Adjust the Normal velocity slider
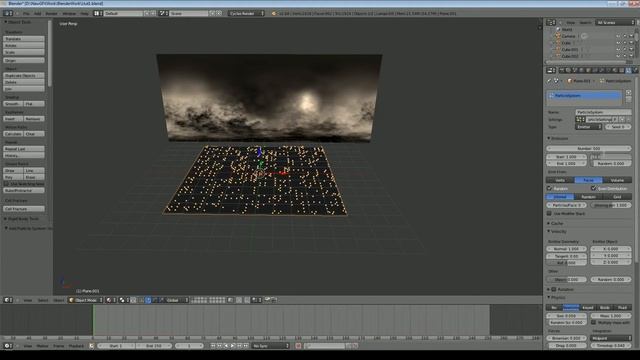This screenshot has width=640, height=360. 567,249
